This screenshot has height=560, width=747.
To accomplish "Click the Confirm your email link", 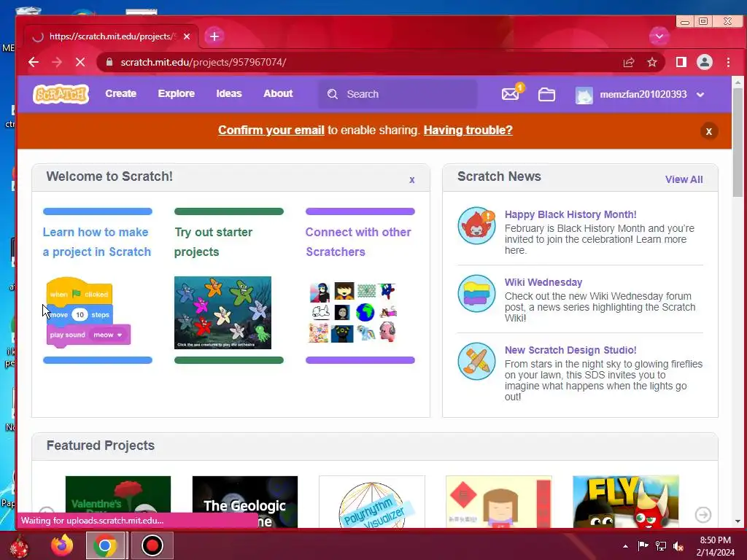I will 271,130.
